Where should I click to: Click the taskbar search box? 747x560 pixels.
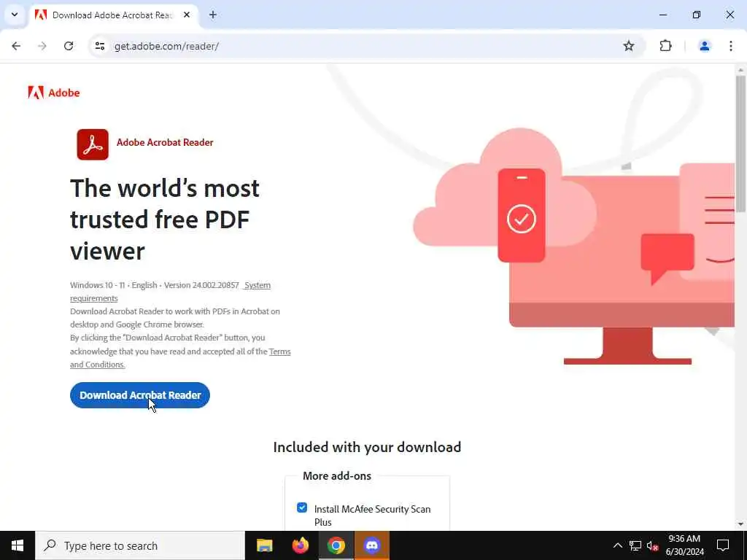[140, 545]
